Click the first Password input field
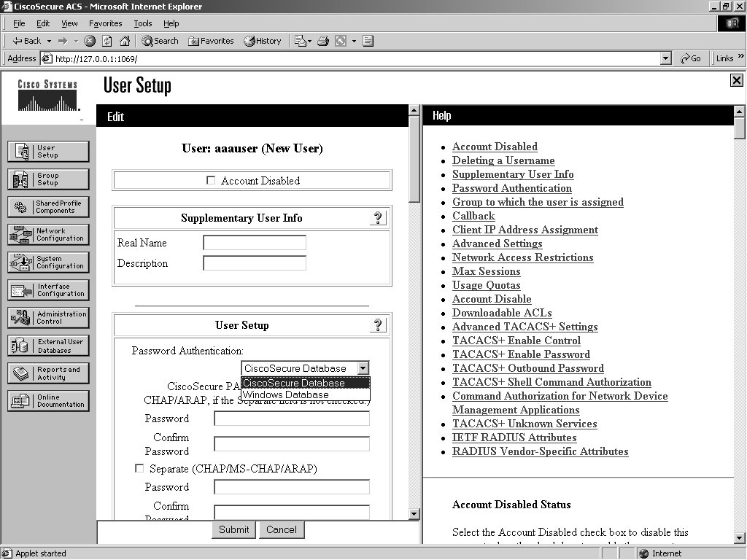747x560 pixels. click(292, 418)
